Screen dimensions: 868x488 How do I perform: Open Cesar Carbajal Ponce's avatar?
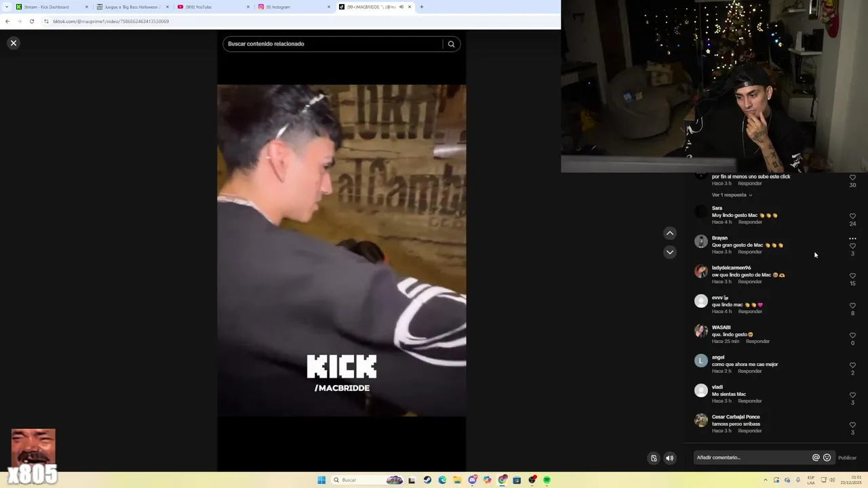(x=701, y=420)
